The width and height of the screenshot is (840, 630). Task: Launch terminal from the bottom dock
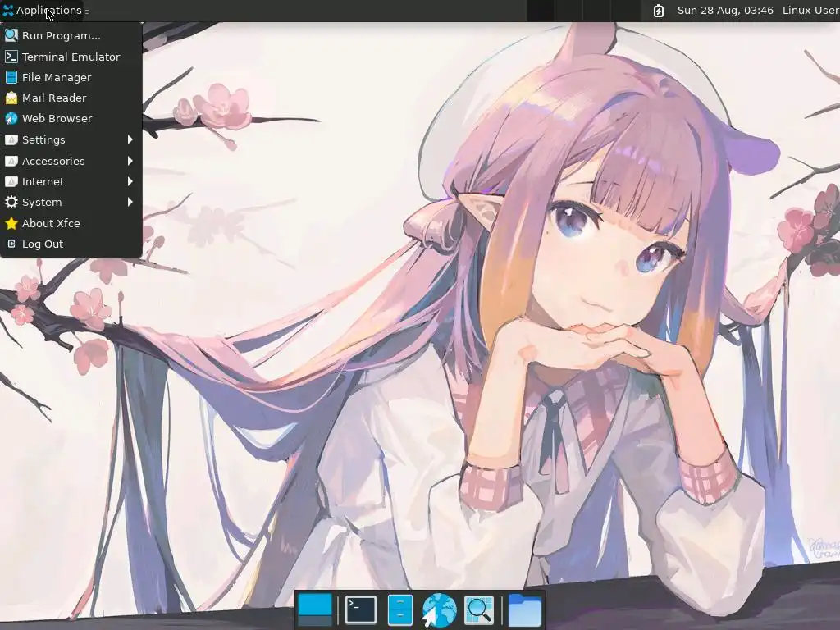pos(361,609)
